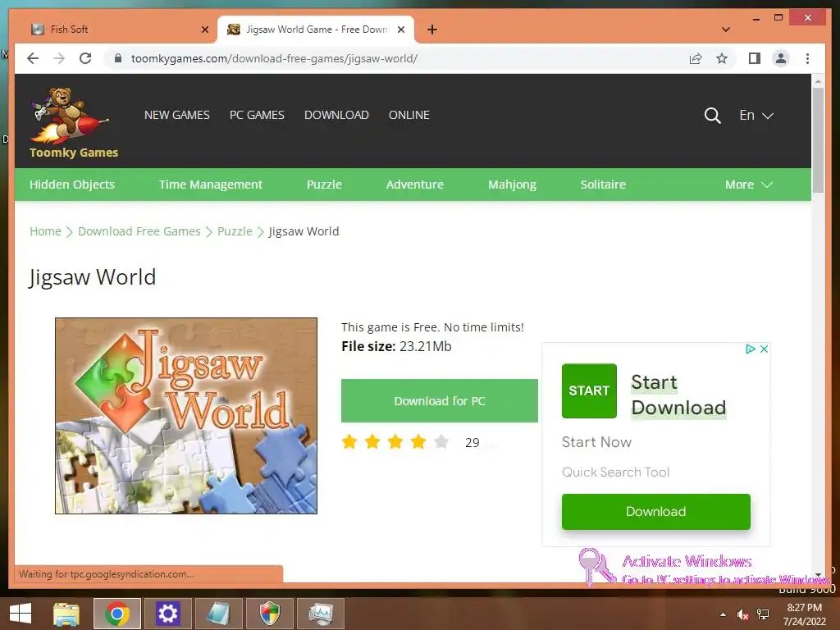Select Solitaire category
Screen dimensions: 840x630
[x=603, y=185]
